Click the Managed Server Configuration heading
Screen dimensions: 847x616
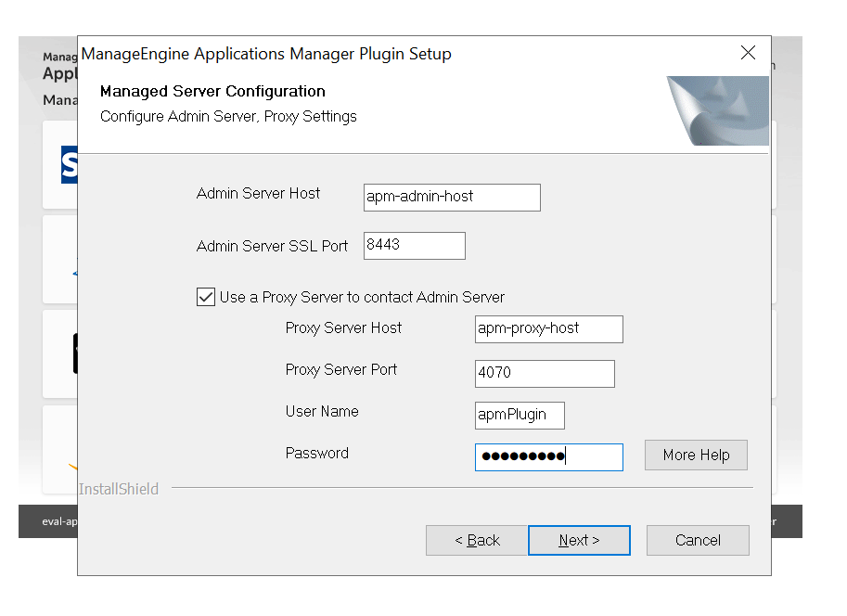pyautogui.click(x=212, y=91)
